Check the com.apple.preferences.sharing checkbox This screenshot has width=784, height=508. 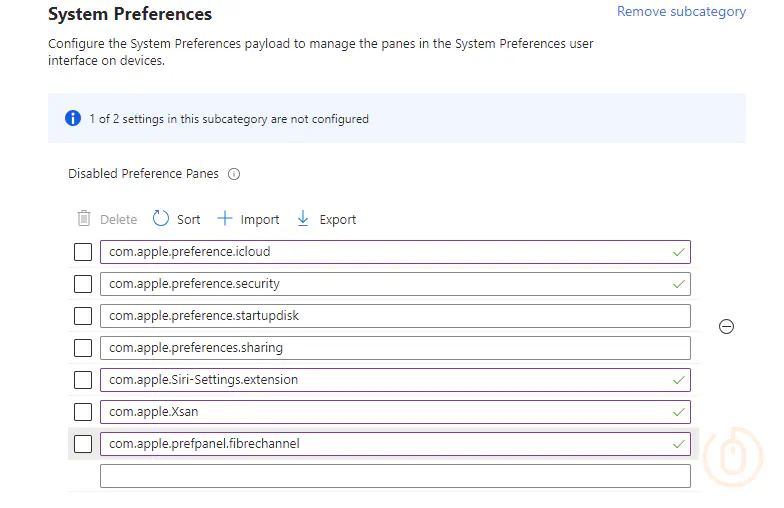tap(83, 348)
